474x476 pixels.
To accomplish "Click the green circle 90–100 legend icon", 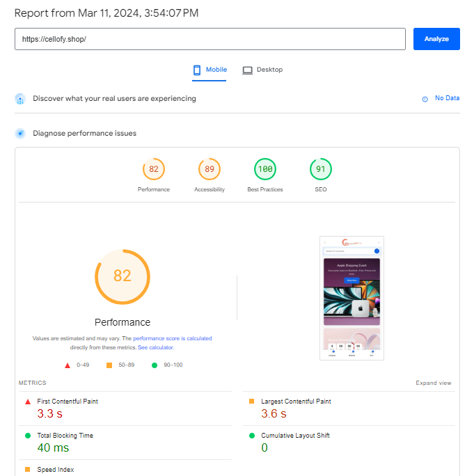I will point(155,365).
